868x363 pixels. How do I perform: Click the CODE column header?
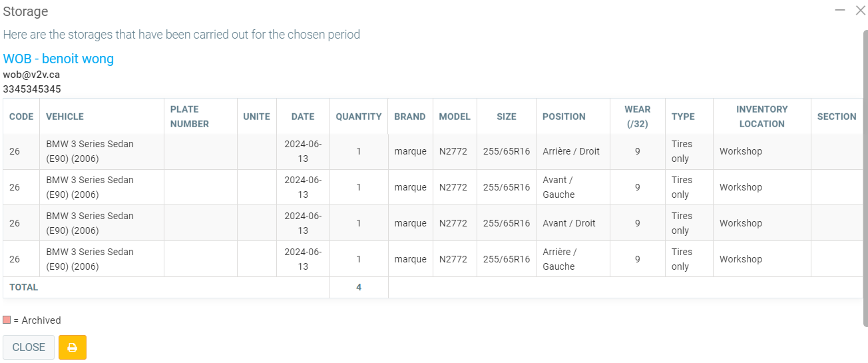click(x=21, y=117)
